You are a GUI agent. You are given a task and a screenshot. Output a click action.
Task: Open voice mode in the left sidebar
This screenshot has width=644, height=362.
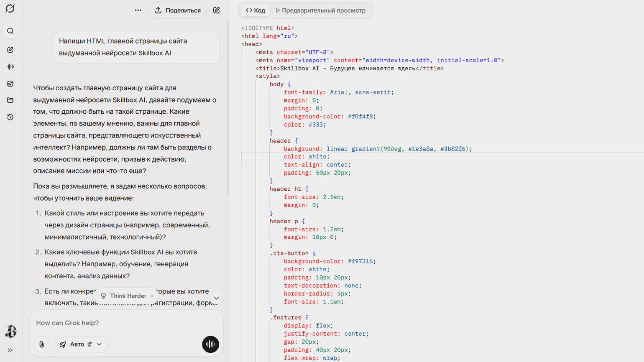(10, 66)
